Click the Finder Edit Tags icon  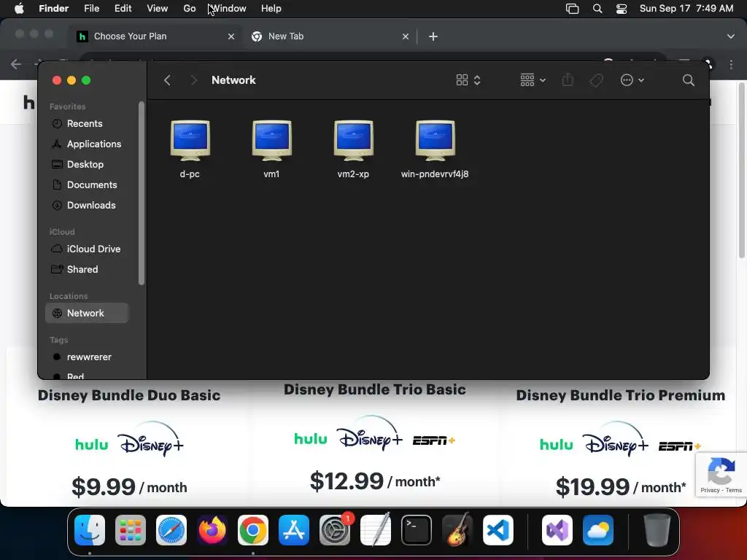[596, 80]
